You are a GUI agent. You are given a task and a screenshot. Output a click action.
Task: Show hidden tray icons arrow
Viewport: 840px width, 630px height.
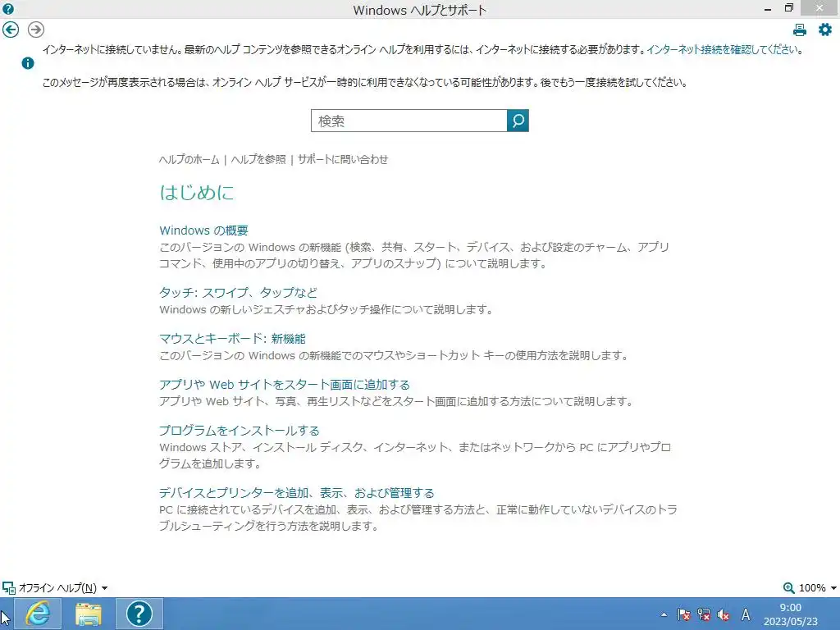pyautogui.click(x=664, y=614)
